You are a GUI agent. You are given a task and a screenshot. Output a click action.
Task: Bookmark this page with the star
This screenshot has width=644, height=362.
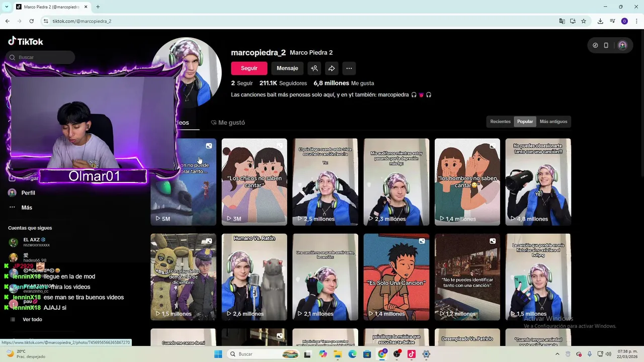point(584,21)
